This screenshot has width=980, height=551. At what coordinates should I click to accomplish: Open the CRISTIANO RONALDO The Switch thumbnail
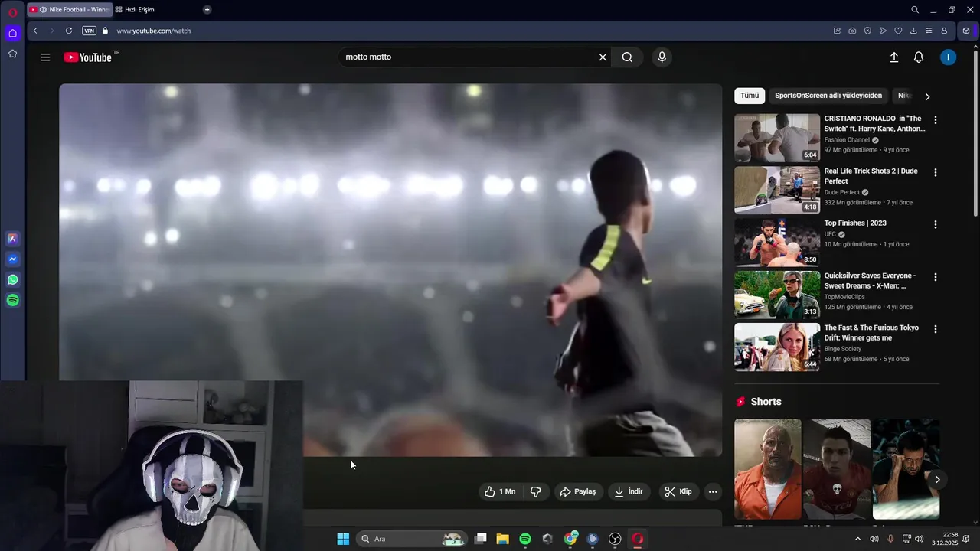pos(777,138)
